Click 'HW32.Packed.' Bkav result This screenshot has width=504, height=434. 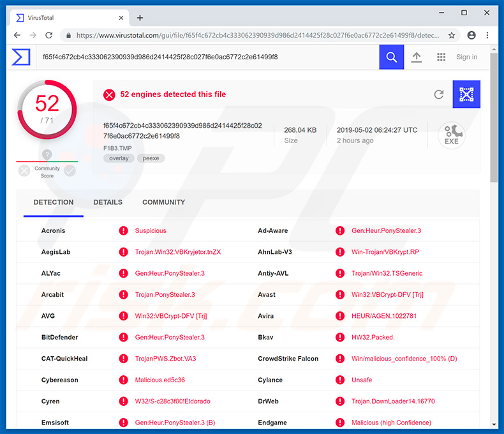pyautogui.click(x=373, y=337)
